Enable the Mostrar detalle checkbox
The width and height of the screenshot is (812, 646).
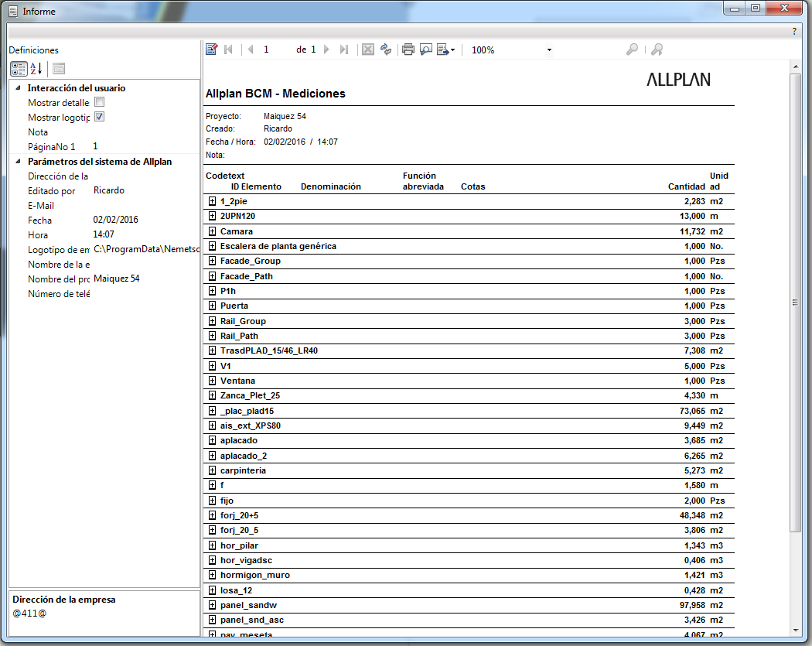pos(100,102)
